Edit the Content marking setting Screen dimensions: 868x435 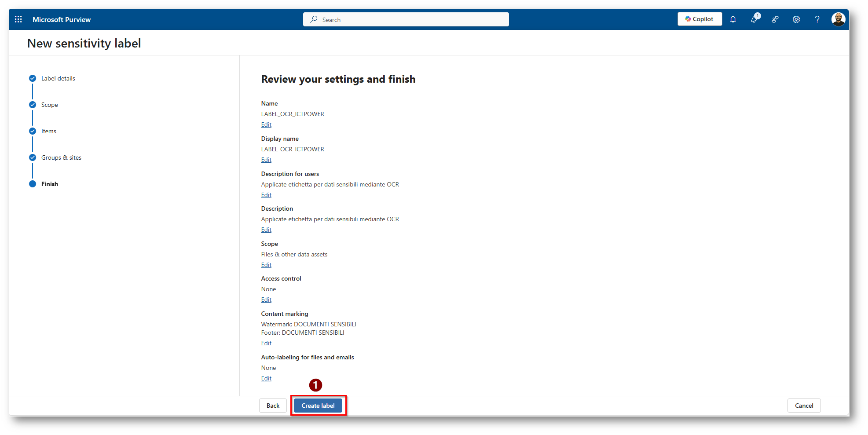click(266, 343)
